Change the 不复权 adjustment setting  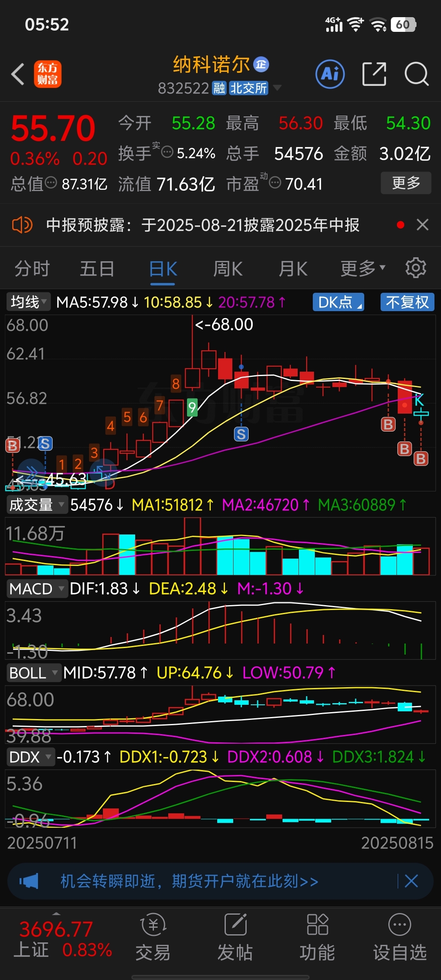(407, 302)
